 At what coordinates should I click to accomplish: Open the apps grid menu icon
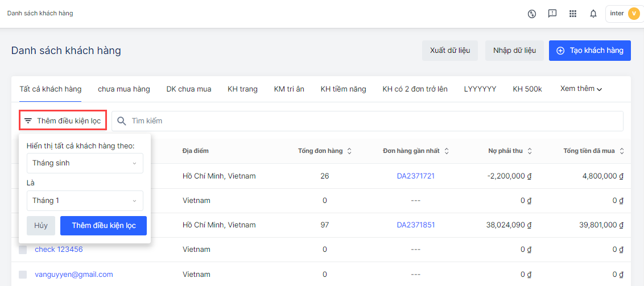tap(573, 14)
